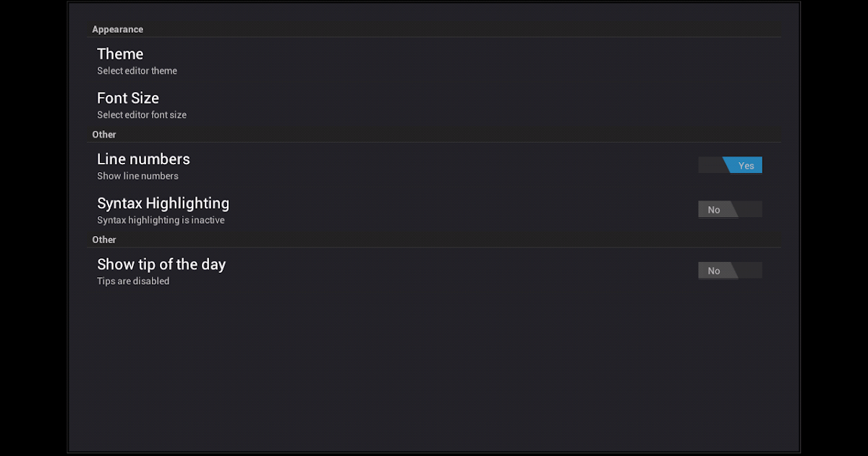Click the 'Select editor font size' description
The height and width of the screenshot is (456, 868).
pos(142,114)
